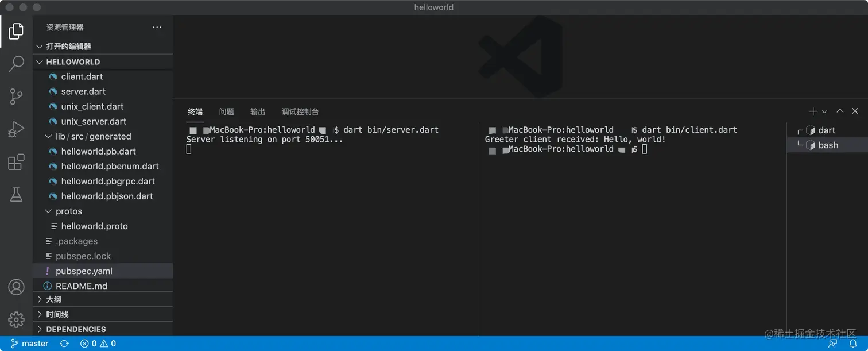Open the Manage gear icon

(16, 319)
